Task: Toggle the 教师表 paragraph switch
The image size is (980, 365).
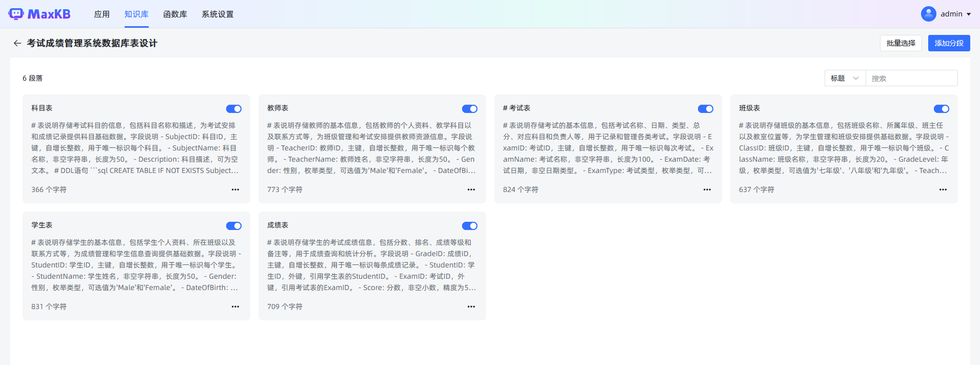Action: point(470,109)
